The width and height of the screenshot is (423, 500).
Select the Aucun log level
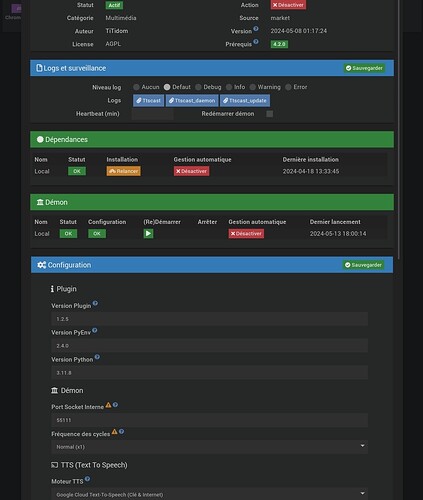pyautogui.click(x=136, y=87)
